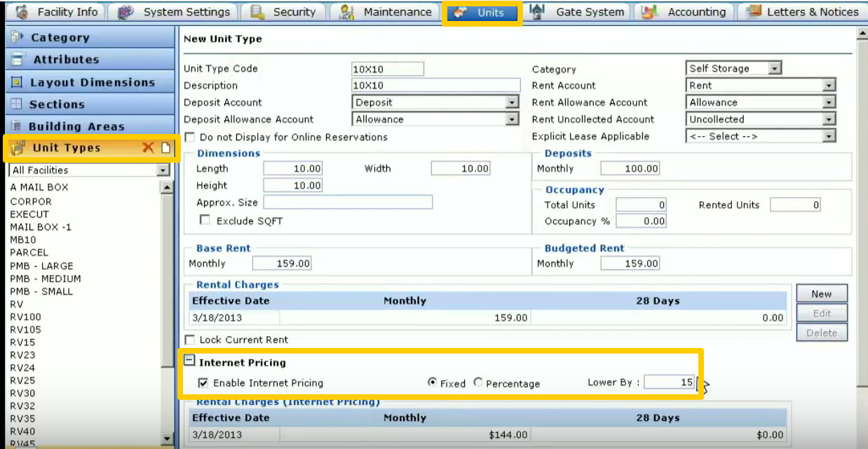Click the Gate System tab icon
The width and height of the screenshot is (868, 449).
coord(538,12)
